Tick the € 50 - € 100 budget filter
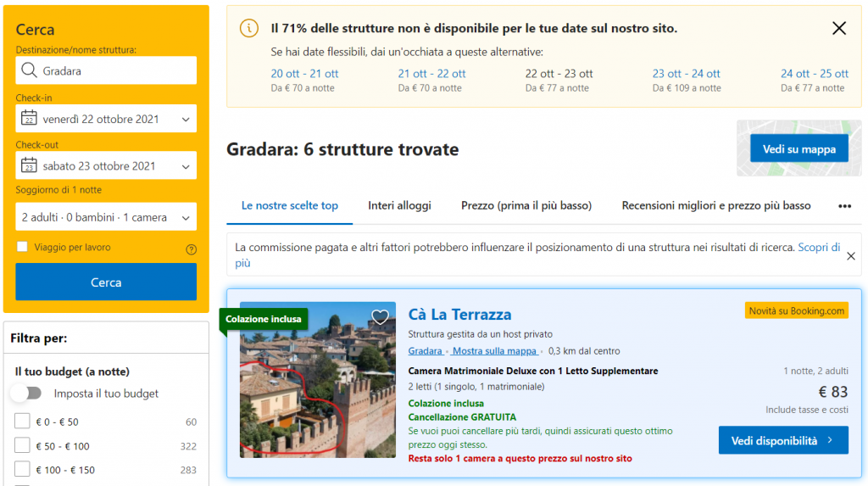This screenshot has height=486, width=868. click(x=22, y=446)
